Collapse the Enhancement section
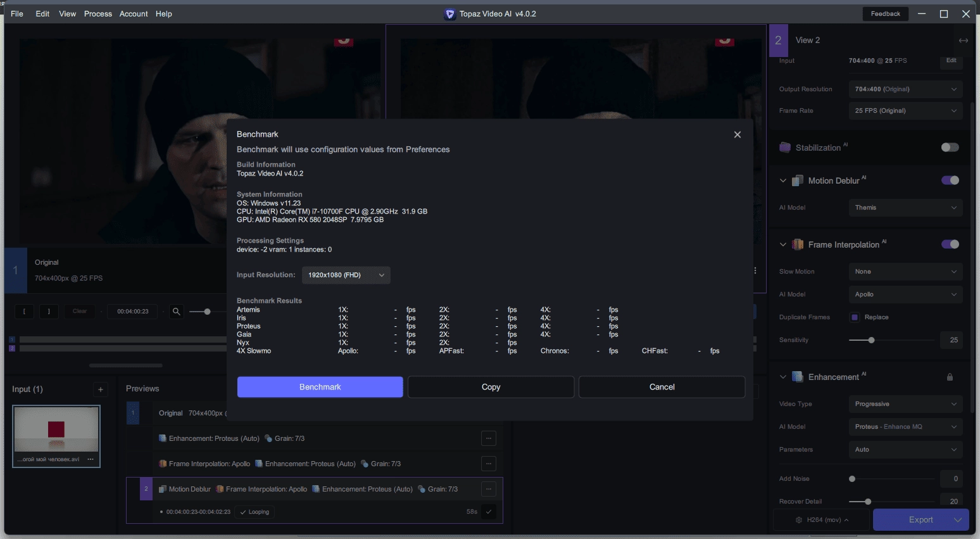 coord(783,377)
